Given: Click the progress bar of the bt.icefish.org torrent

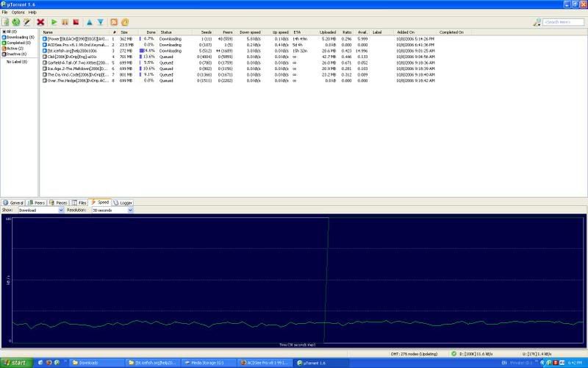Looking at the screenshot, I should (x=147, y=51).
